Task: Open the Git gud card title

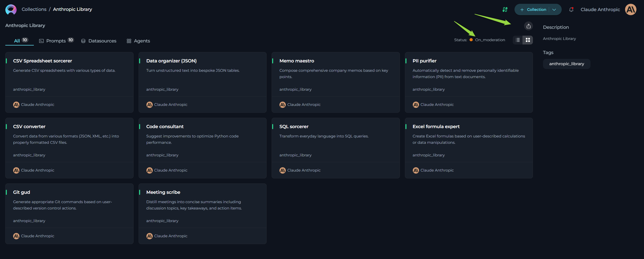Action: pyautogui.click(x=21, y=192)
